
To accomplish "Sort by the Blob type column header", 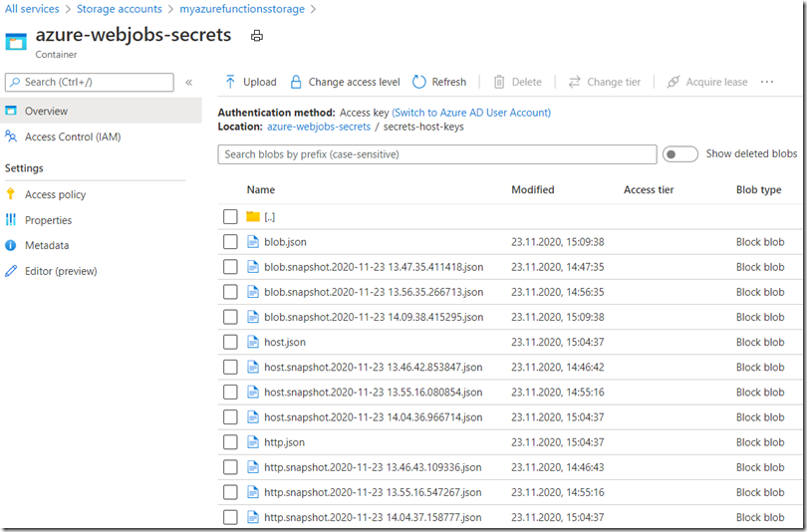I will (758, 190).
